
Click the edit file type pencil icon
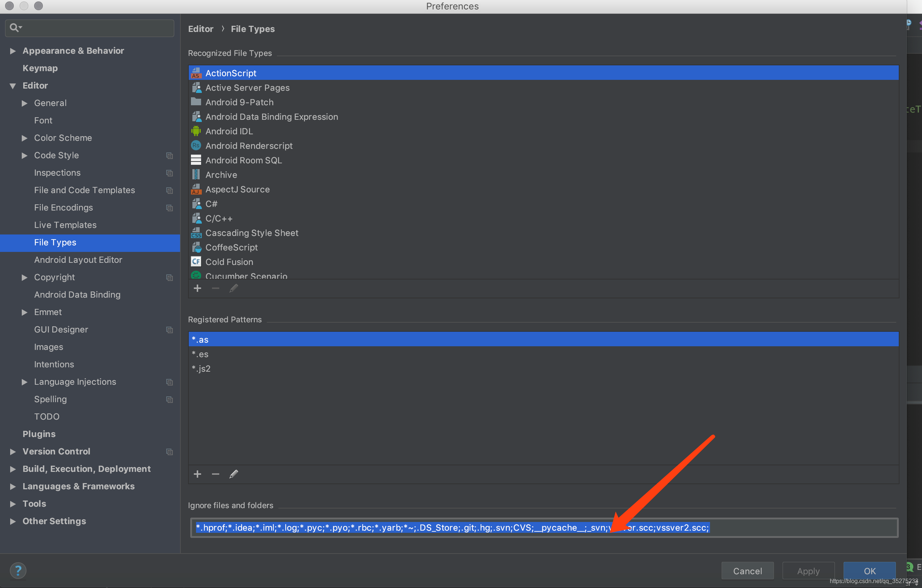[x=233, y=288]
